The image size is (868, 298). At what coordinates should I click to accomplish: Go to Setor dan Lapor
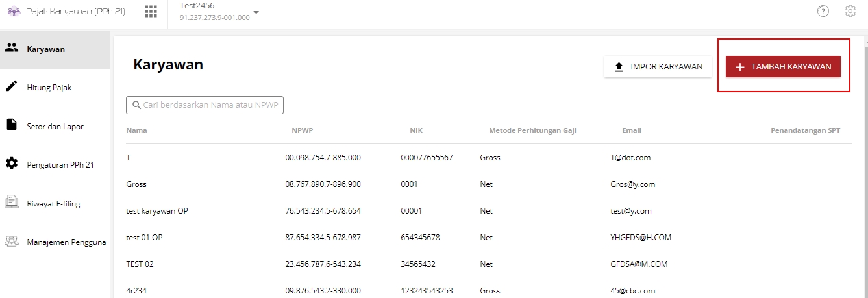coord(55,127)
